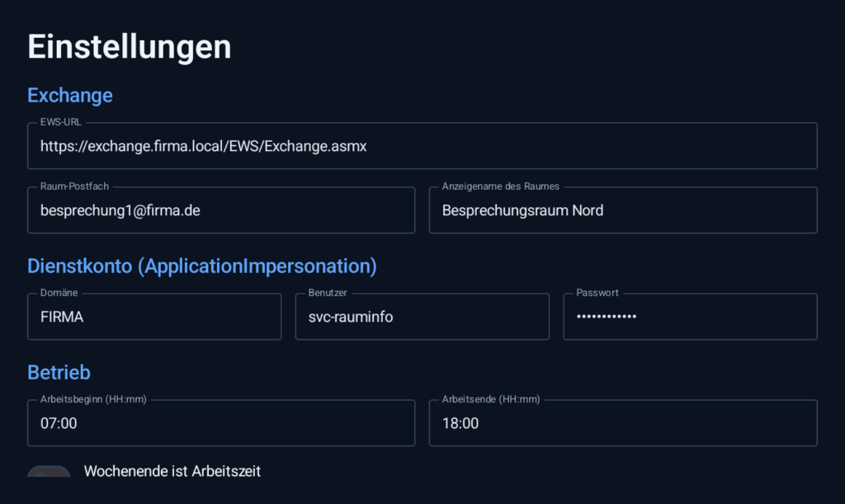Click the Exchange section heading
The height and width of the screenshot is (504, 845).
(x=70, y=96)
